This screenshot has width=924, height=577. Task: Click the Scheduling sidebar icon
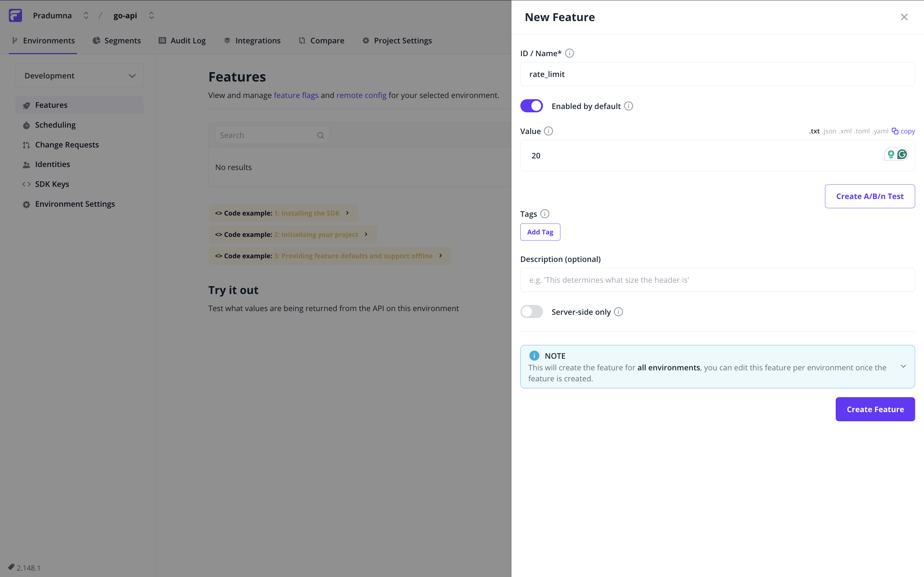(x=26, y=125)
